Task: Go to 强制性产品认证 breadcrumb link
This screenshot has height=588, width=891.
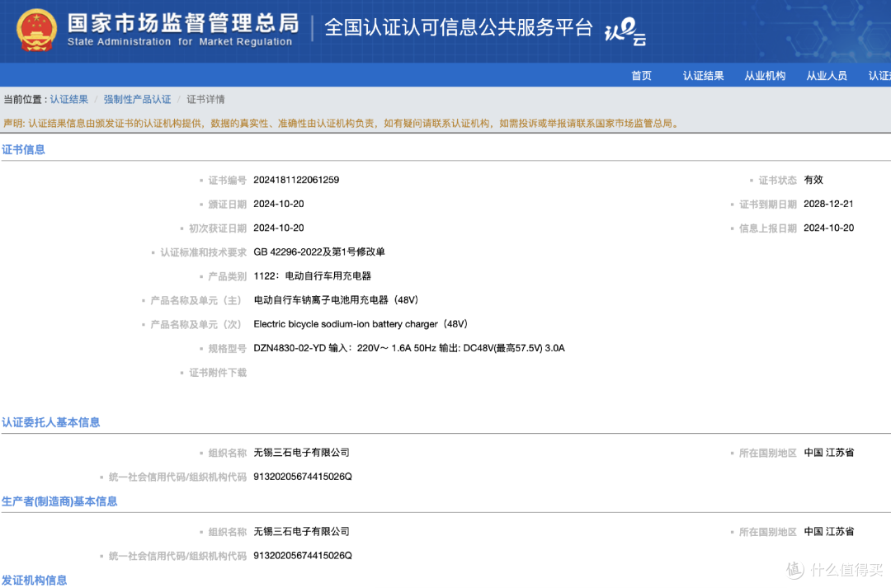Action: coord(137,100)
